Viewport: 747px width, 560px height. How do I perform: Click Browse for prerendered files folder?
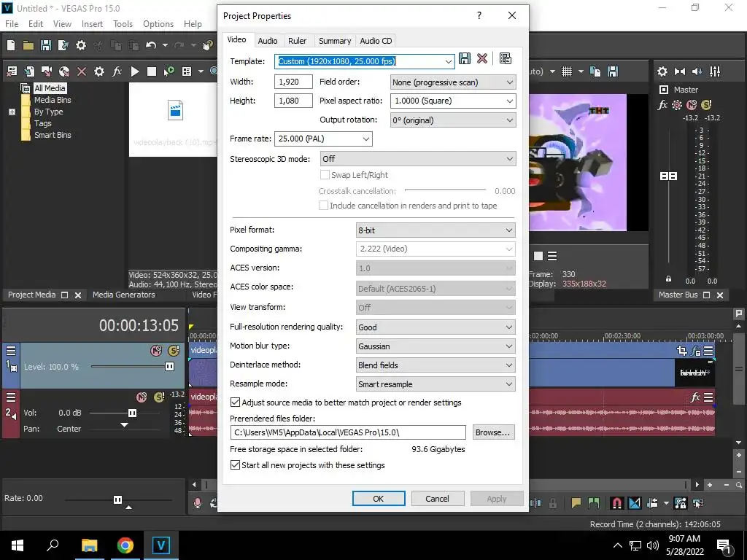(x=493, y=432)
